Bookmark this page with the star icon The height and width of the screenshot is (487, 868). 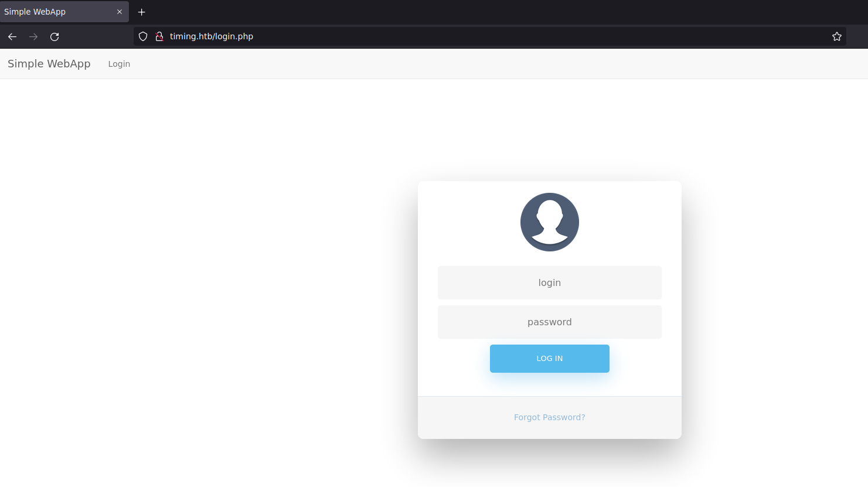tap(837, 36)
